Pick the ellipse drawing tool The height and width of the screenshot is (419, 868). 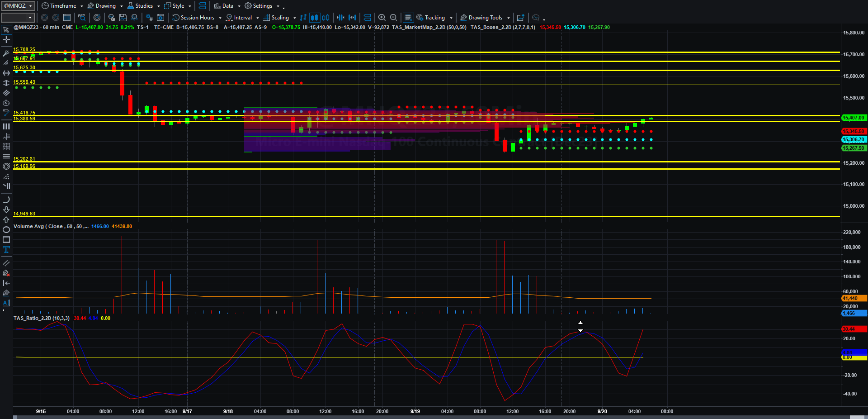pyautogui.click(x=6, y=230)
